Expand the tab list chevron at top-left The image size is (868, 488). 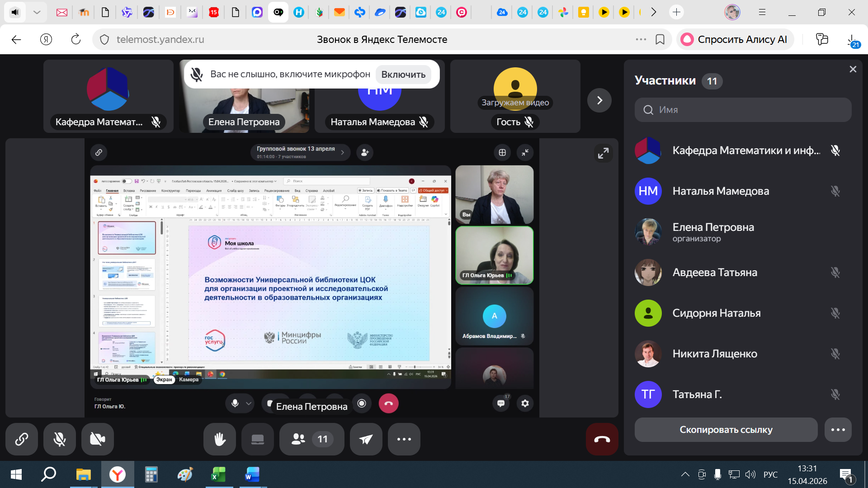(x=37, y=12)
